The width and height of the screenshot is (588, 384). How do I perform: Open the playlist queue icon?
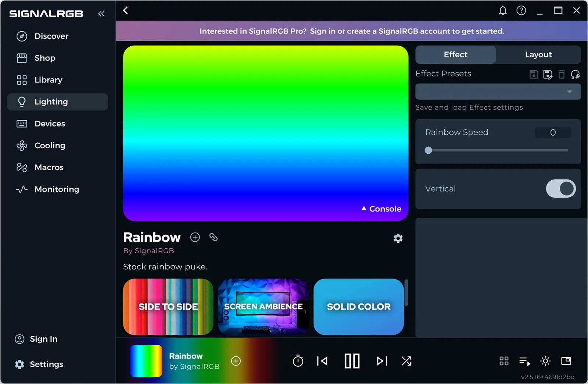click(524, 361)
